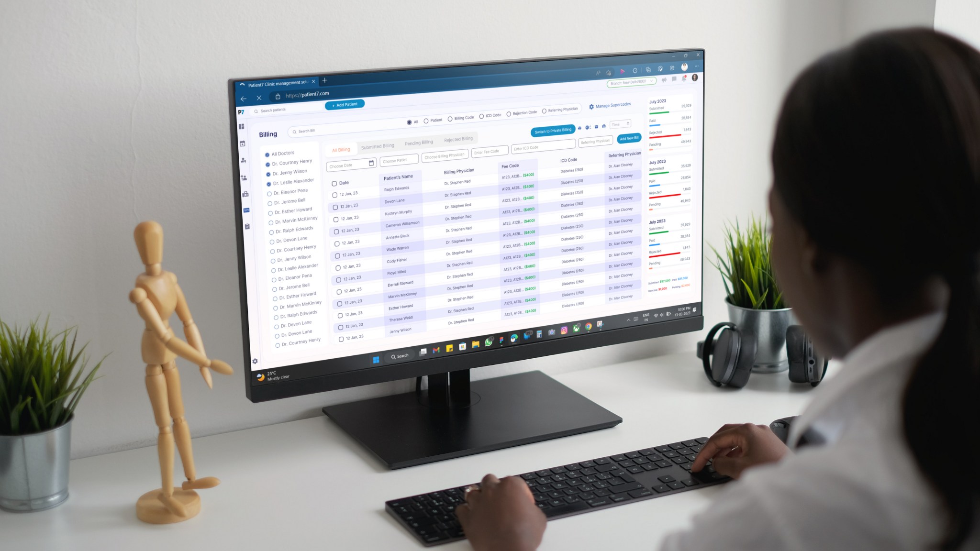The width and height of the screenshot is (980, 551).
Task: Select the All Doctors radio button
Action: (x=267, y=154)
